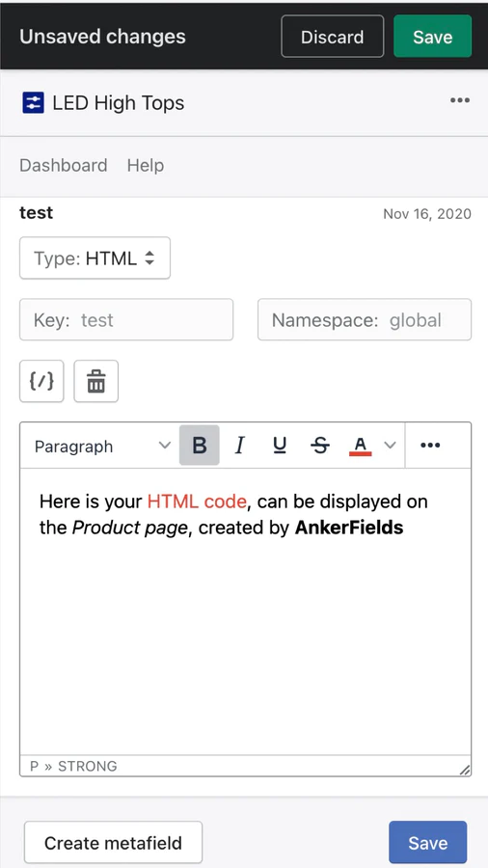
Task: Click the Namespace input field
Action: (365, 319)
